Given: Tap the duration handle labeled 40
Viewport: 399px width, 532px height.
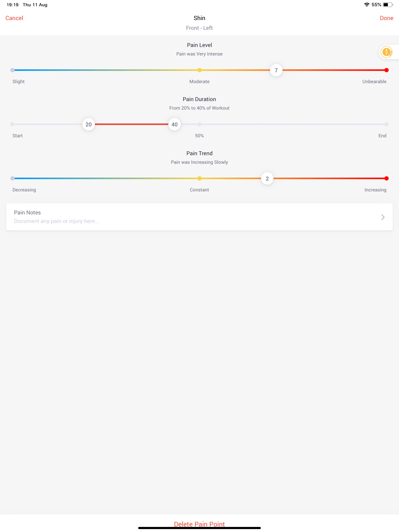Looking at the screenshot, I should tap(174, 124).
